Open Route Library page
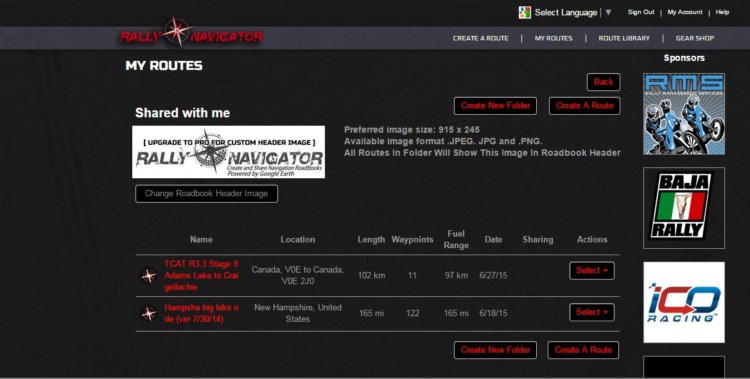Viewport: 750px width, 379px height. point(624,38)
